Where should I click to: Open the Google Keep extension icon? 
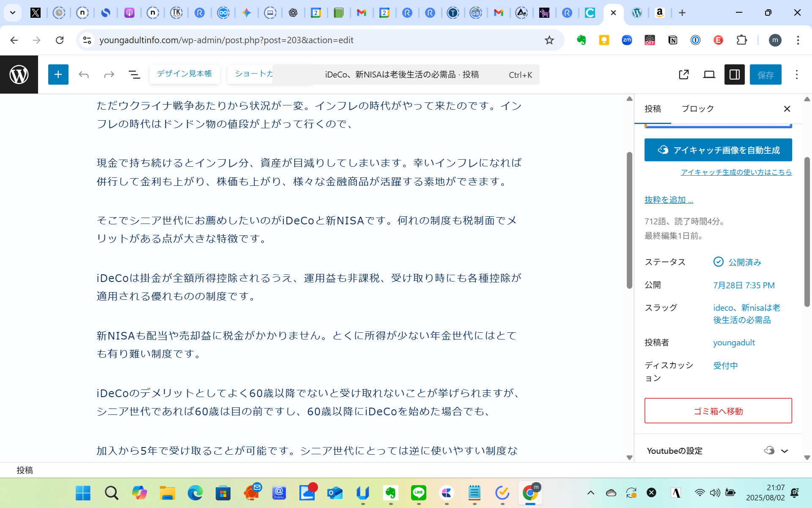coord(604,40)
